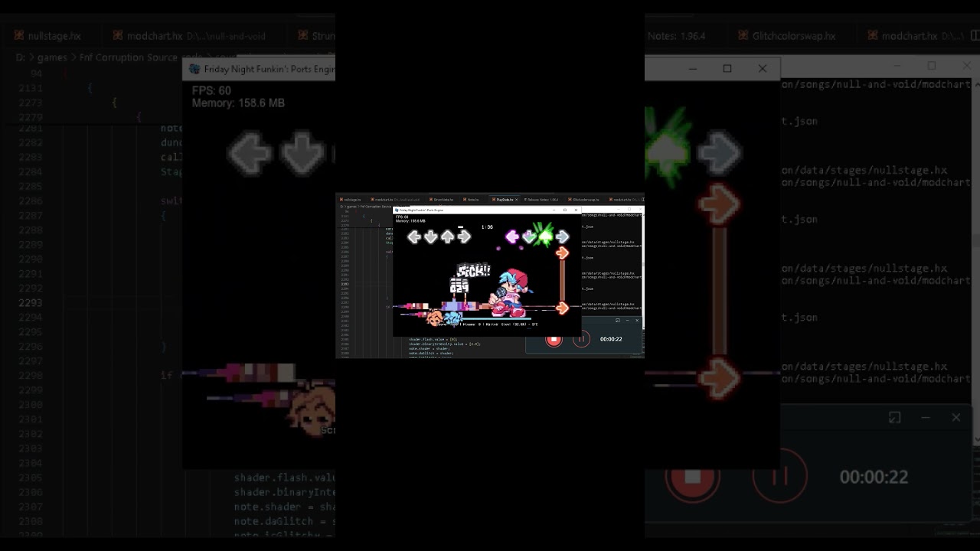Image resolution: width=980 pixels, height=551 pixels.
Task: Select the PlayState.hx editor tab
Action: pos(503,200)
